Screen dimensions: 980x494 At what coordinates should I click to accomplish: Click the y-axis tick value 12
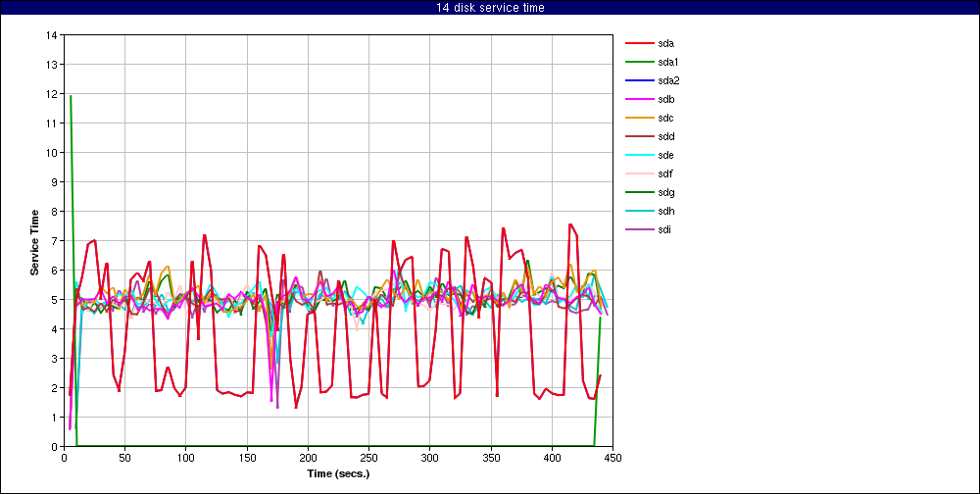(x=52, y=94)
